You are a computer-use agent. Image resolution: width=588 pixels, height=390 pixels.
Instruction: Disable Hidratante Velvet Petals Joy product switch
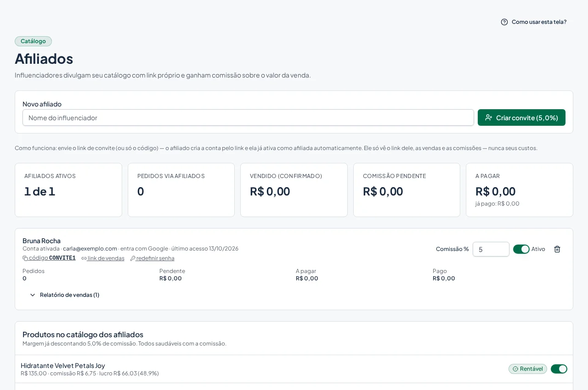(559, 369)
